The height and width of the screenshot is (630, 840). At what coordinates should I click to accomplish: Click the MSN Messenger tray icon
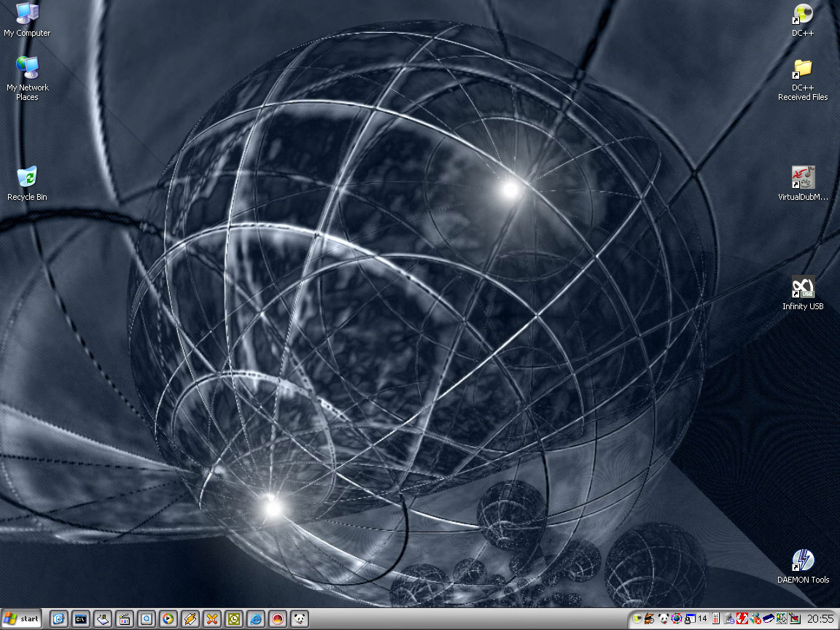tap(755, 618)
